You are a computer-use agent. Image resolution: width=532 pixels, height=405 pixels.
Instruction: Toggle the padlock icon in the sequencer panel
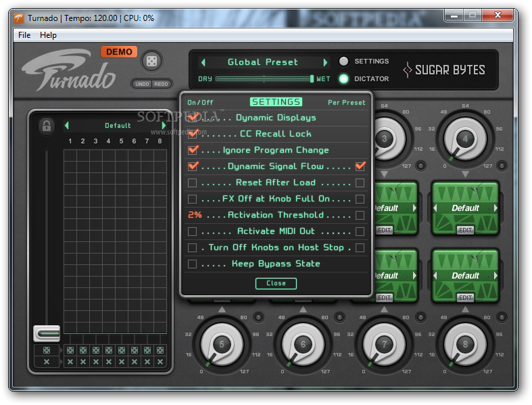coord(47,126)
